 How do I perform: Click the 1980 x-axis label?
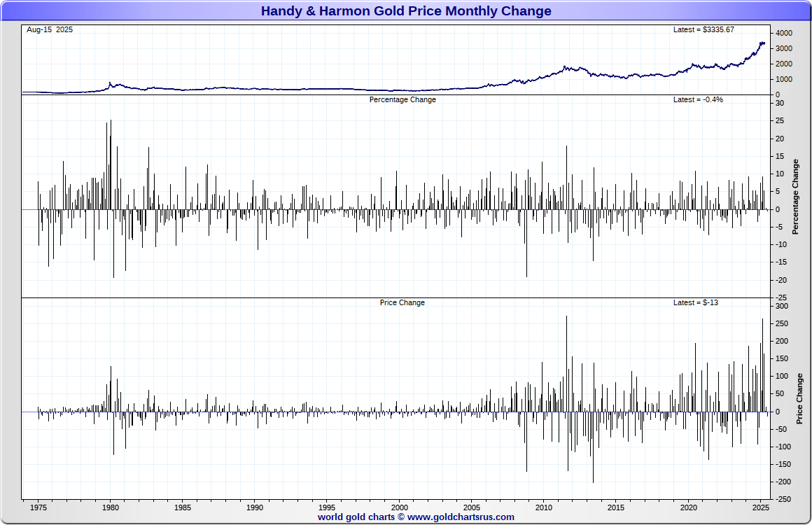click(111, 507)
